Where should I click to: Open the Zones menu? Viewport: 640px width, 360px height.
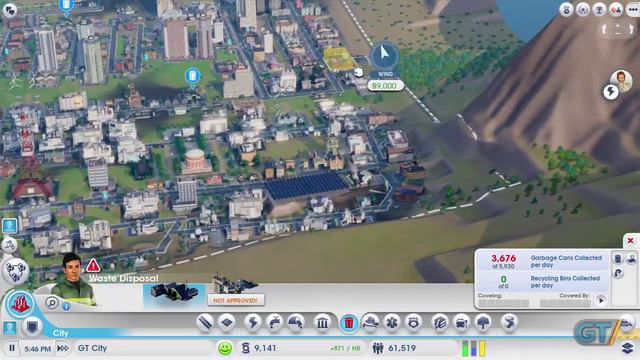[x=227, y=323]
